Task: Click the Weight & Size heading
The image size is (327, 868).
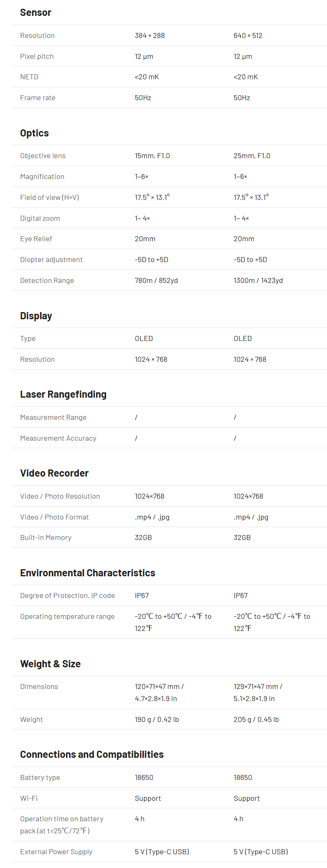Action: (x=50, y=664)
